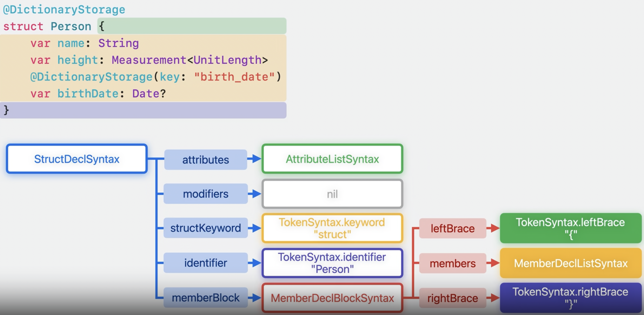
Task: Click the green TokenSyntax.leftBrace box
Action: (571, 228)
